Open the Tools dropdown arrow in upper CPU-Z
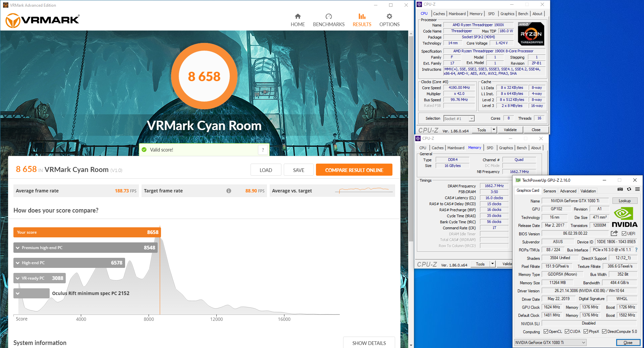The height and width of the screenshot is (348, 644). (x=494, y=130)
